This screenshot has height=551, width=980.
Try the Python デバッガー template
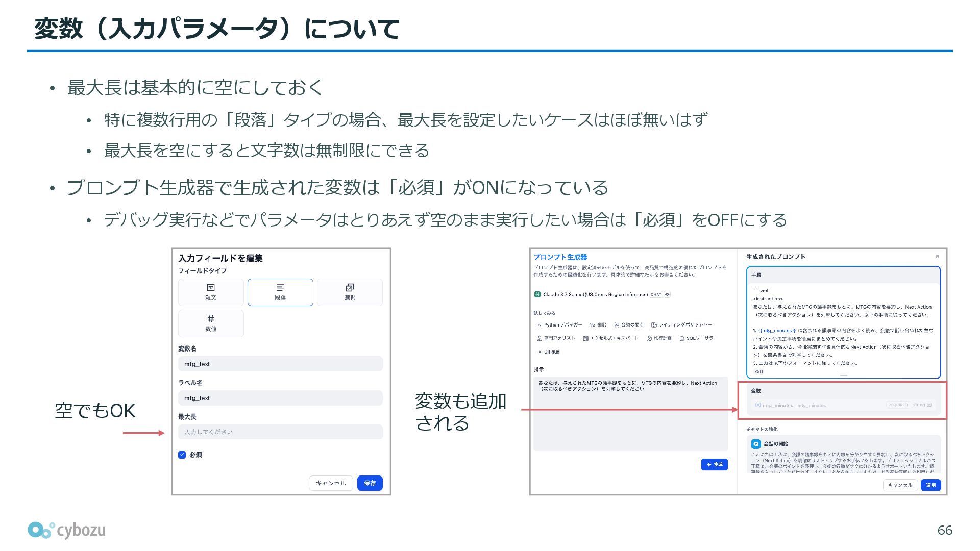pyautogui.click(x=559, y=325)
